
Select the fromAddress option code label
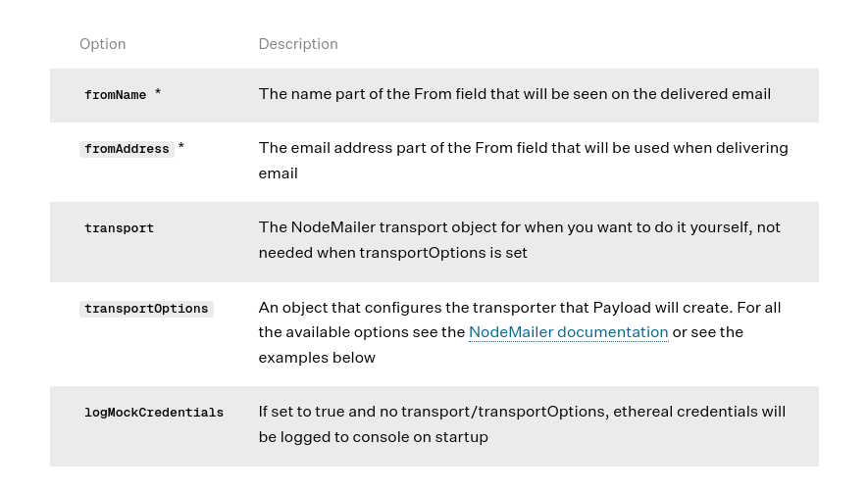point(127,149)
